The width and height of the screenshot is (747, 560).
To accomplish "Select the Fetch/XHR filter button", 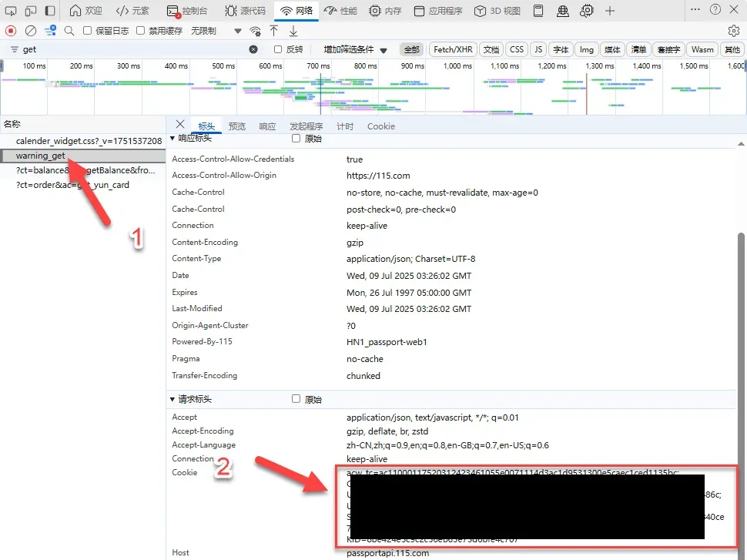I will 453,49.
